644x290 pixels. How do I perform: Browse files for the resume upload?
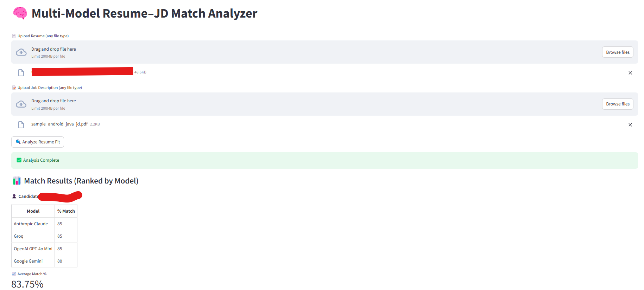click(618, 52)
